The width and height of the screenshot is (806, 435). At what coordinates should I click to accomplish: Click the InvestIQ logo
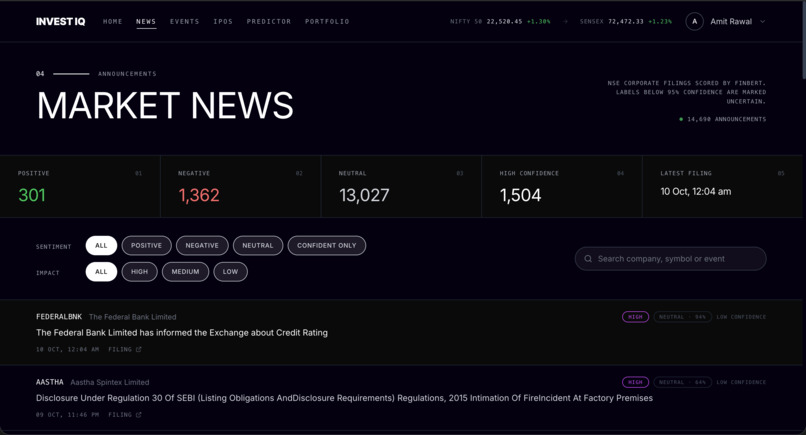[60, 22]
